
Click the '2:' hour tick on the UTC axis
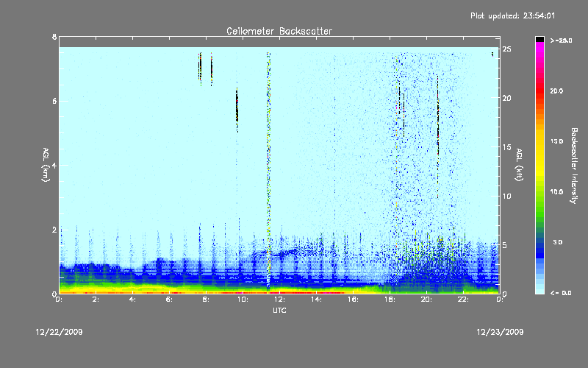pos(96,300)
